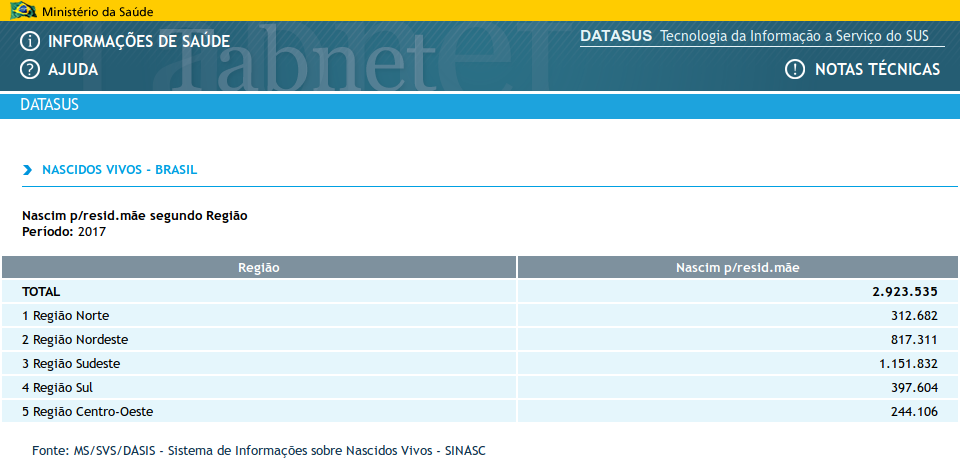Click the blue chevron before Nascidos Vivos
960x467 pixels.
pyautogui.click(x=27, y=171)
